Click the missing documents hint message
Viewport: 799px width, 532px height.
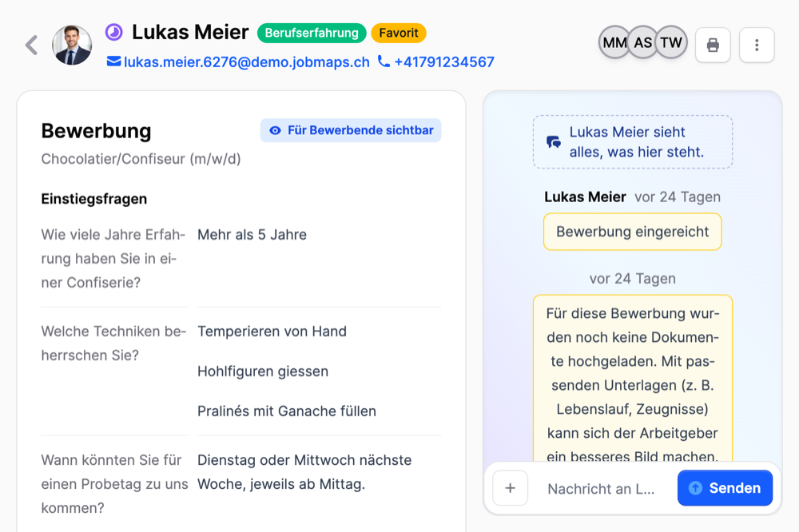point(632,378)
